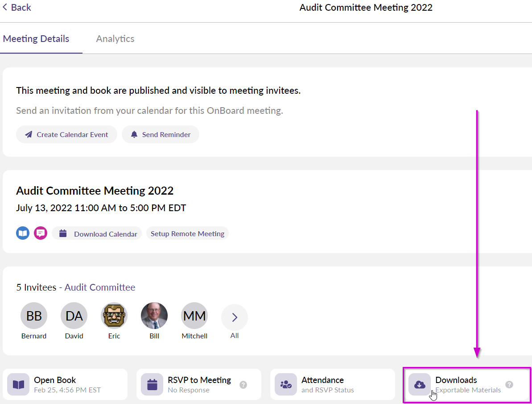Open the Audit Committee group link
The width and height of the screenshot is (532, 404).
click(100, 287)
